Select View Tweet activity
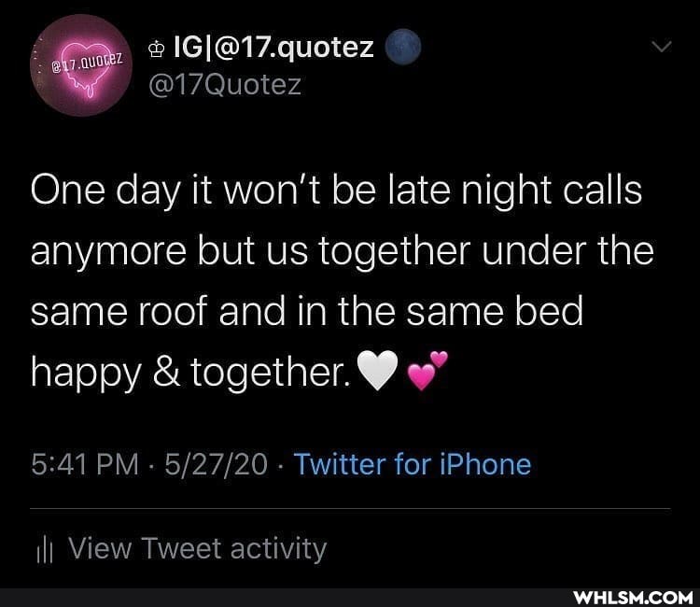 tap(197, 548)
